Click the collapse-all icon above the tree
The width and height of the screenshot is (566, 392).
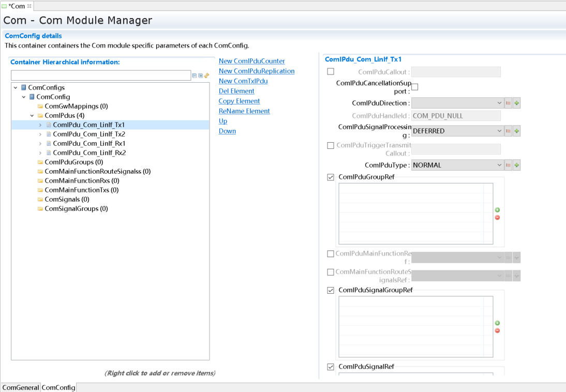click(195, 76)
